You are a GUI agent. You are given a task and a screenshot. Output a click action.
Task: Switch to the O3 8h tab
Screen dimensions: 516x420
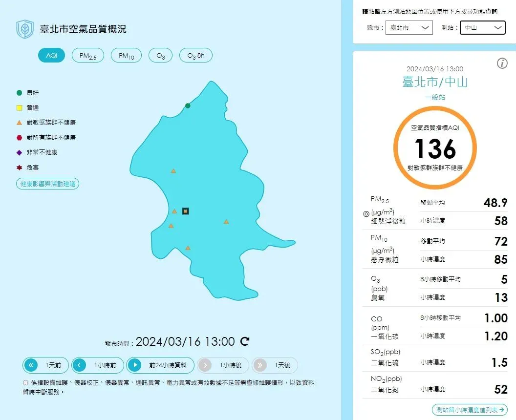pos(196,55)
